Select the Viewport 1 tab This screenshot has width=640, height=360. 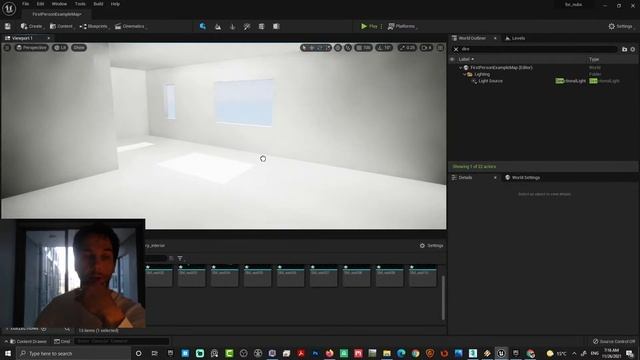tap(28, 38)
